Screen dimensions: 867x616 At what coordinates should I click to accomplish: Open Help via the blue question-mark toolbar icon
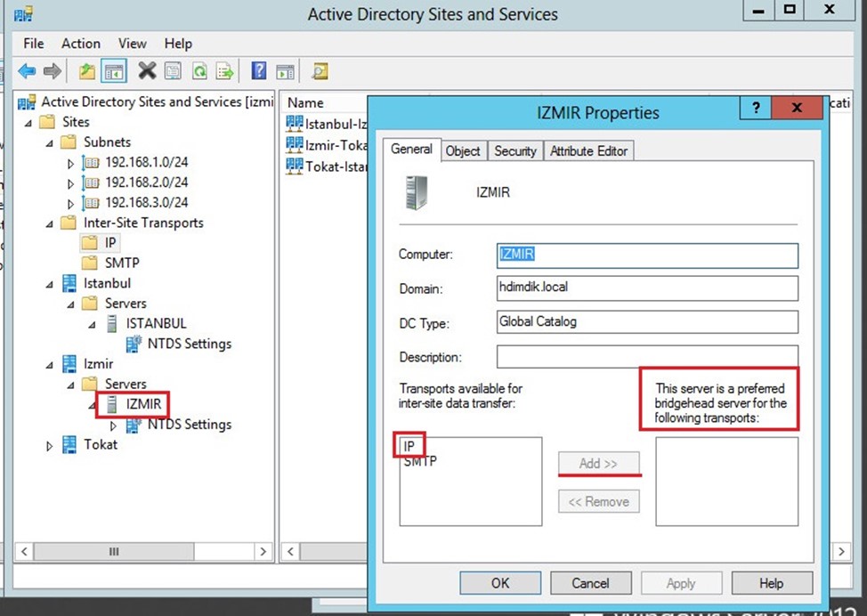(x=259, y=71)
